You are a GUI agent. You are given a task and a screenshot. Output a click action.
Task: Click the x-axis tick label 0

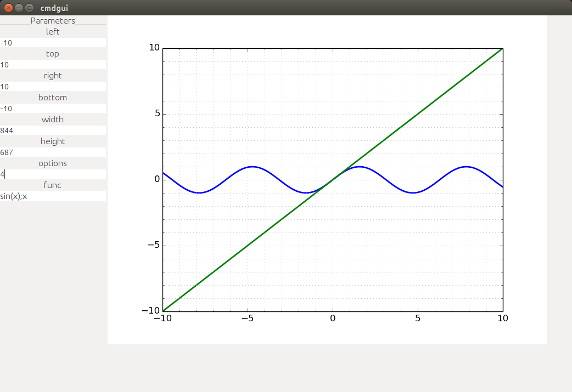(x=333, y=319)
